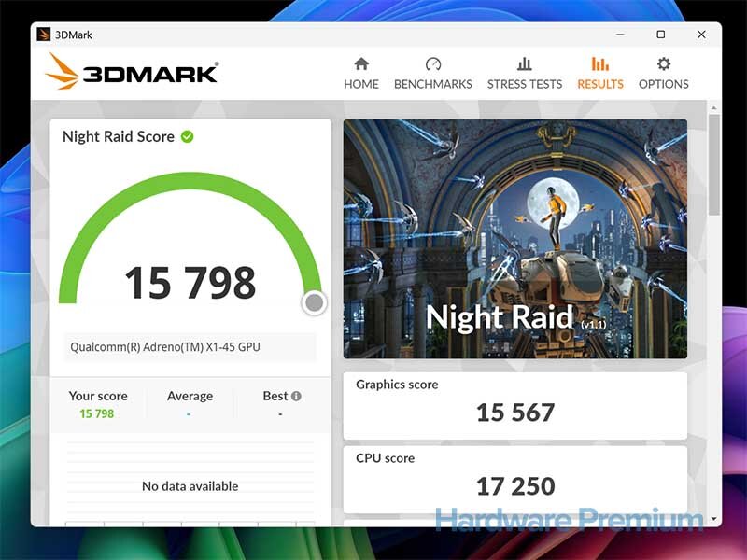Select the Results tab
Screen dimensions: 747x560
600,74
